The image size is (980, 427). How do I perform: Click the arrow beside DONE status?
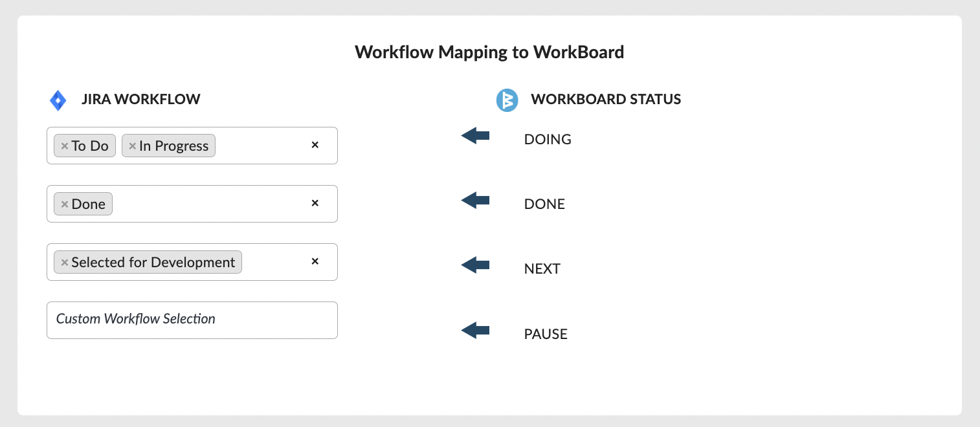(x=475, y=201)
